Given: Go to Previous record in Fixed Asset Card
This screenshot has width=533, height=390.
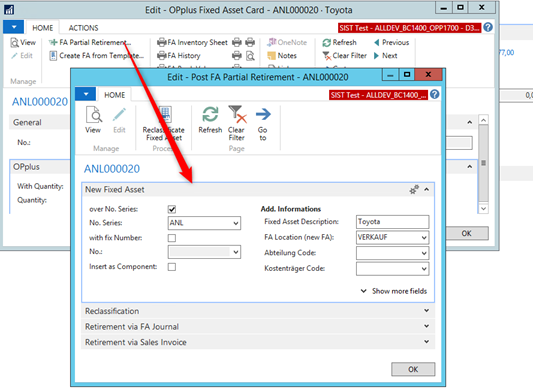Looking at the screenshot, I should pyautogui.click(x=391, y=43).
